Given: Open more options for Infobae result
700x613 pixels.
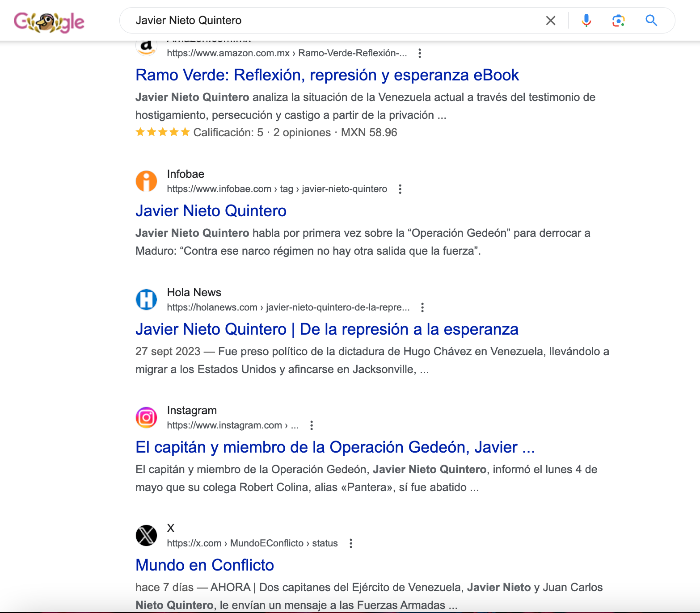Looking at the screenshot, I should tap(400, 189).
